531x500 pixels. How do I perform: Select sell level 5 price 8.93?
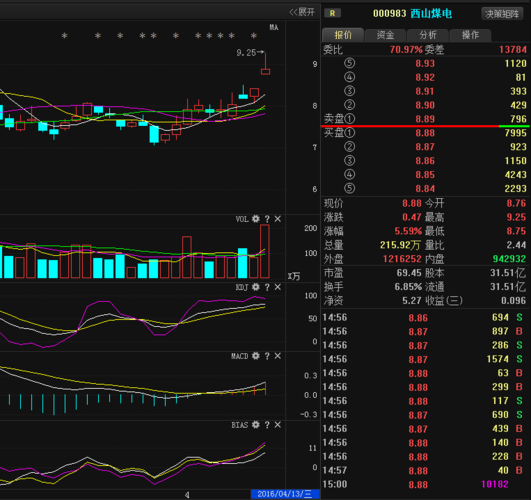(425, 63)
